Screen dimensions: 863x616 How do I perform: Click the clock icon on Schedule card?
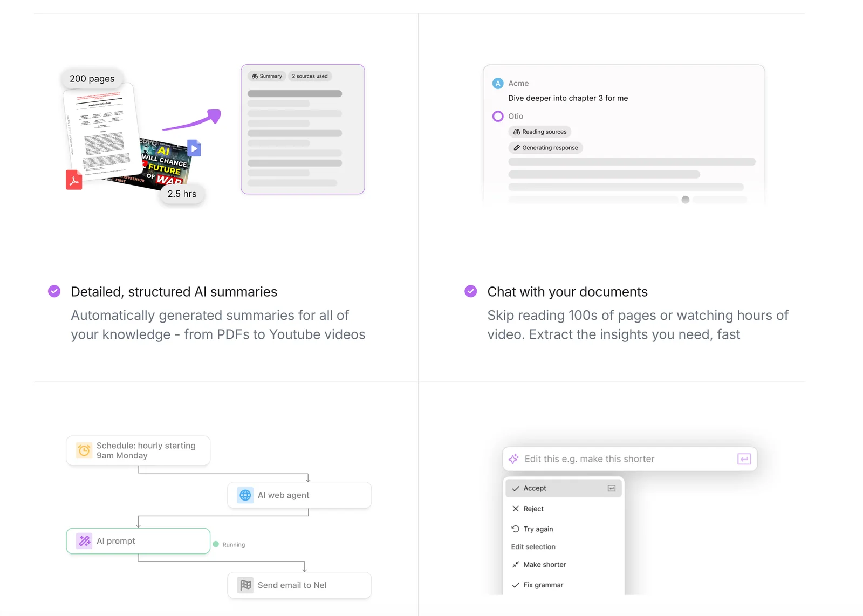click(x=84, y=450)
